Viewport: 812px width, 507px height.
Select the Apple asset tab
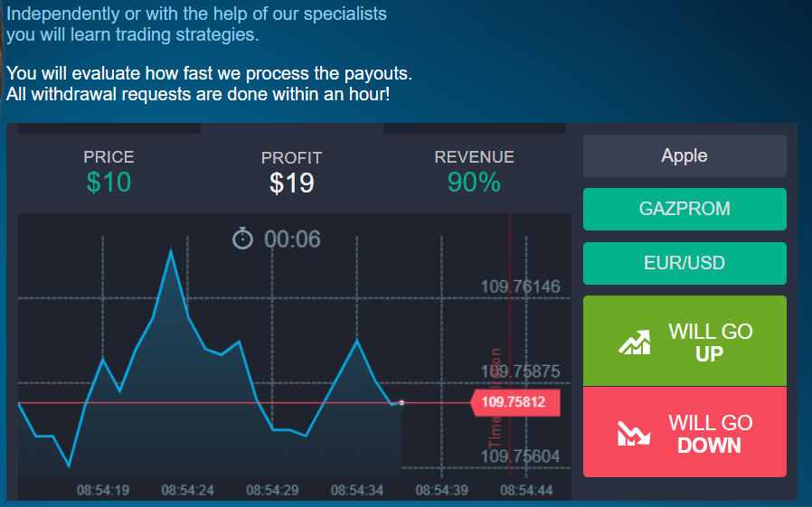[685, 155]
